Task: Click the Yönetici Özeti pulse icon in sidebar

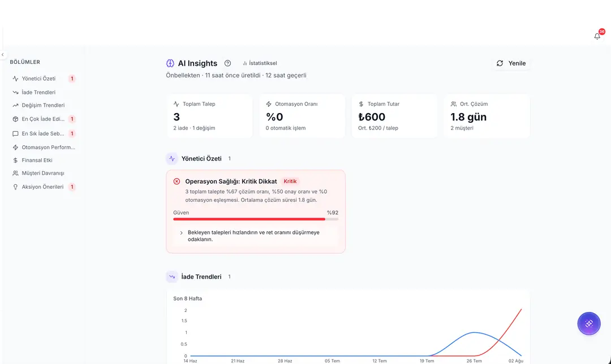Action: tap(15, 79)
